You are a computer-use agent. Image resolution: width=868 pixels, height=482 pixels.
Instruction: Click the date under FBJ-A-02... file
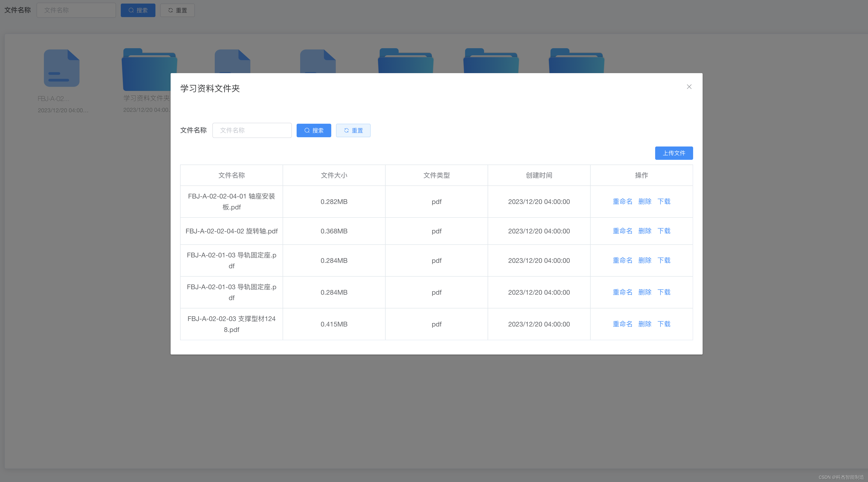coord(63,110)
